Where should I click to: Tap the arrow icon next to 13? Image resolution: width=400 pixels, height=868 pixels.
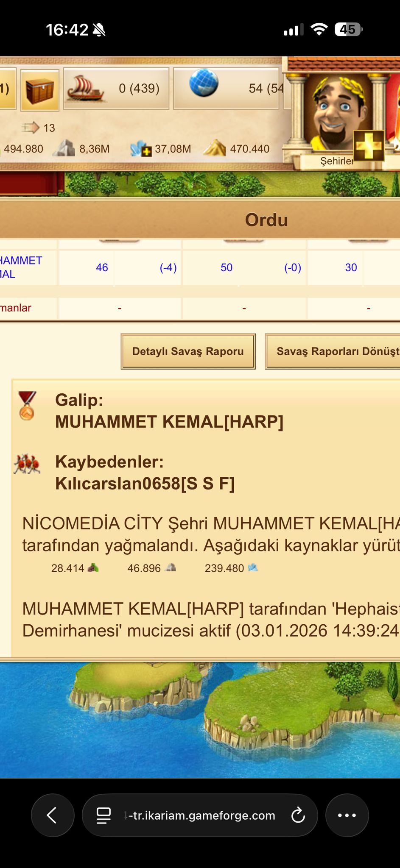pyautogui.click(x=31, y=127)
